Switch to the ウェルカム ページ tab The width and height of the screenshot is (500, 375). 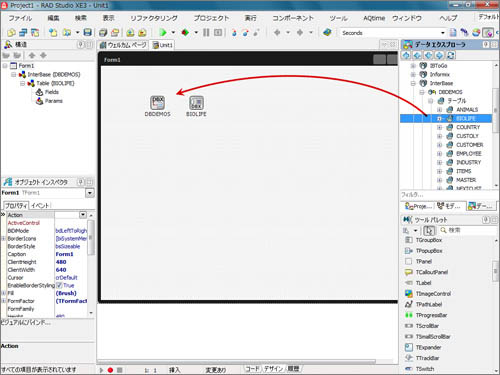(x=123, y=45)
